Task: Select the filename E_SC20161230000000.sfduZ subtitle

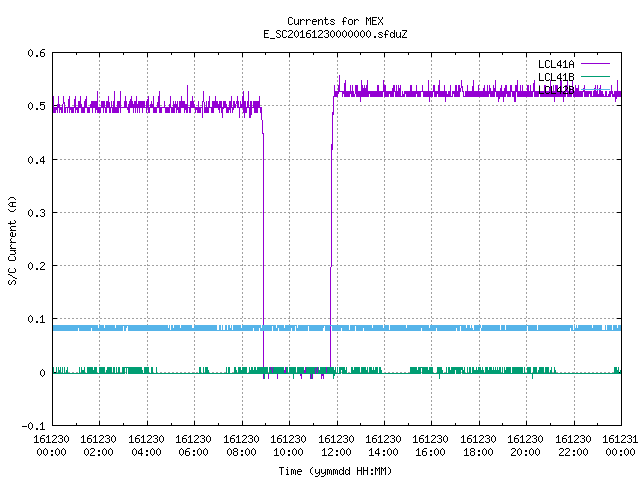Action: tap(335, 34)
